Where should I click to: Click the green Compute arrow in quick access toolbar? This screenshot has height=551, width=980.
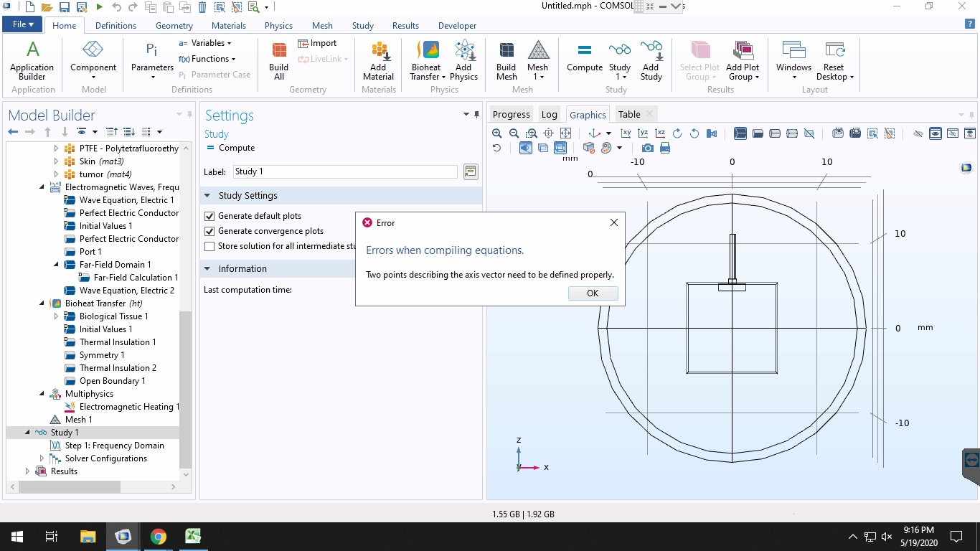[99, 7]
